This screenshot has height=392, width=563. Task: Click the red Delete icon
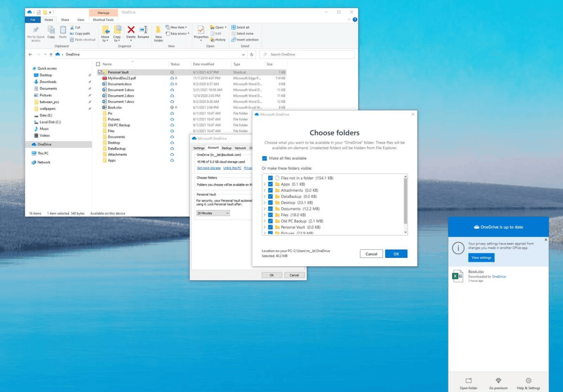coord(131,30)
